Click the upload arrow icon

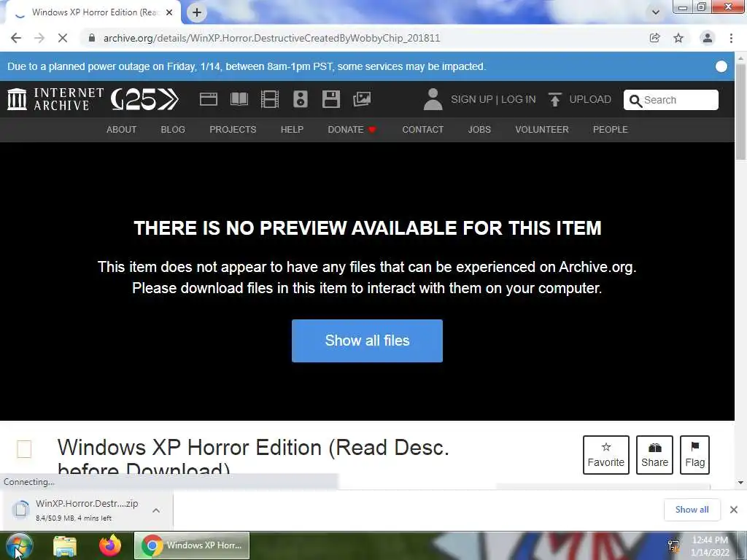click(554, 99)
